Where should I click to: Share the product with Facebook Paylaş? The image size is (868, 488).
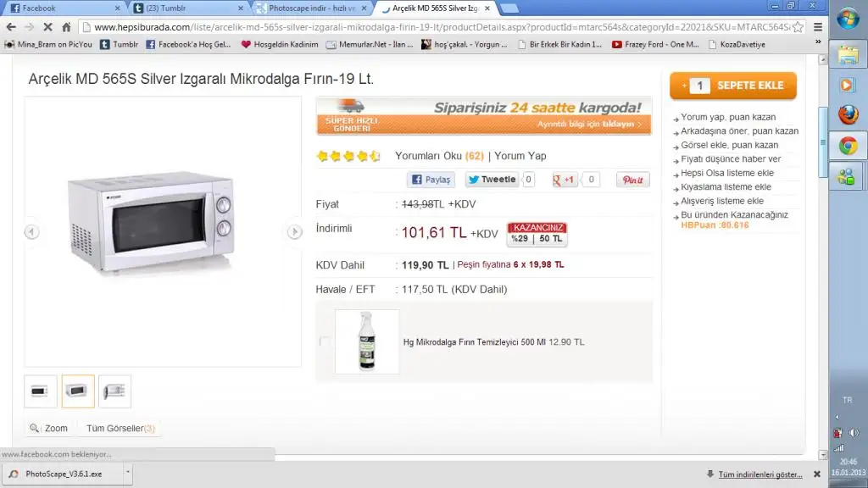(431, 180)
